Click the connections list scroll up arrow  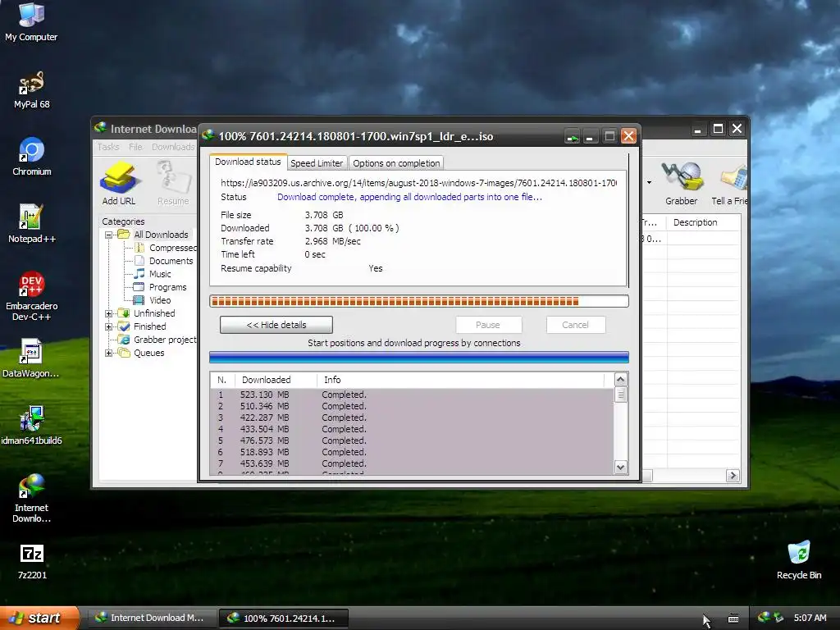[620, 380]
